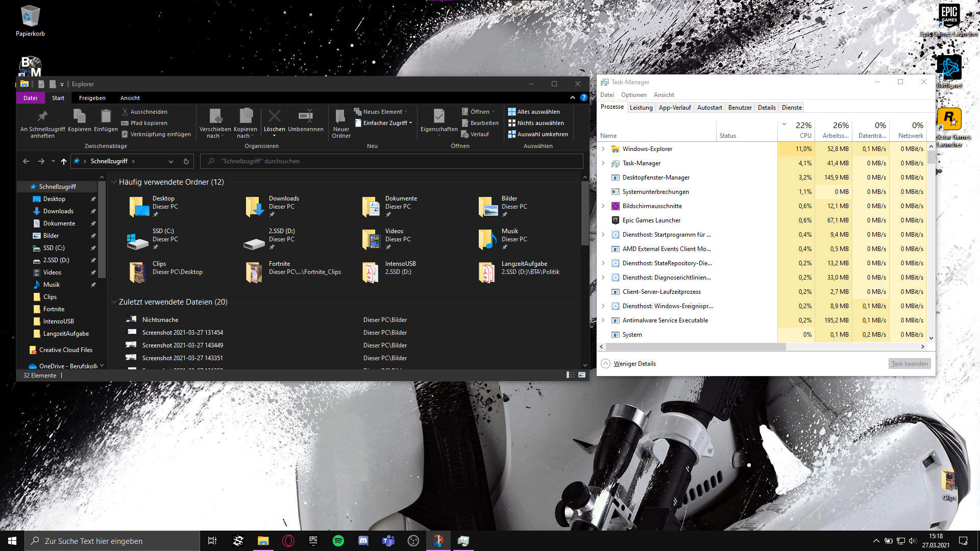The height and width of the screenshot is (551, 980).
Task: Collapse the ribbon with chevron arrow
Action: click(x=572, y=97)
